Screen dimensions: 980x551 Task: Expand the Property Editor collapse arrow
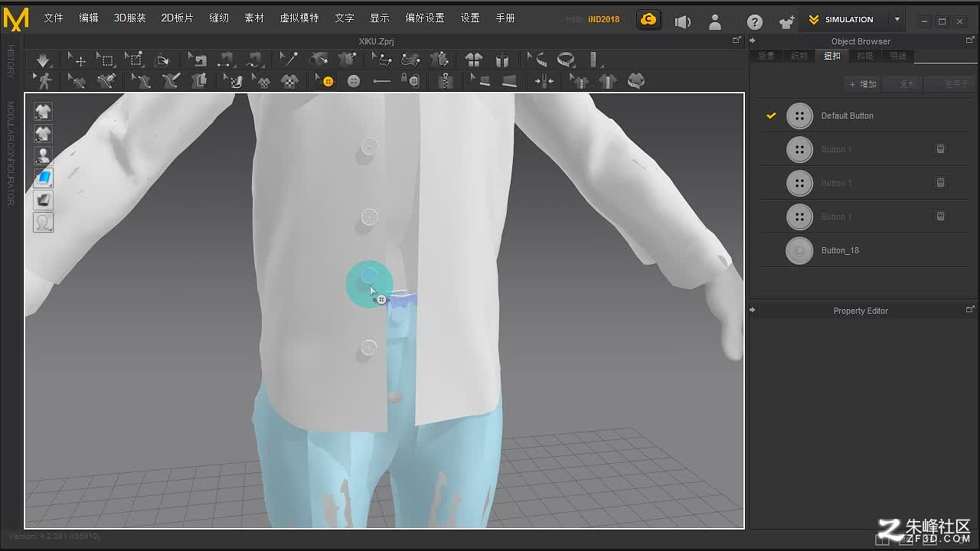[753, 311]
